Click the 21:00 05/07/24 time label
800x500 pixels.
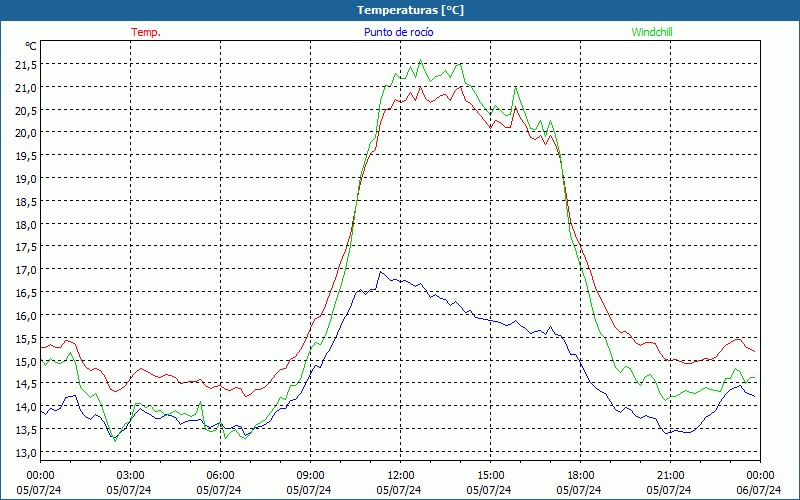click(x=669, y=483)
